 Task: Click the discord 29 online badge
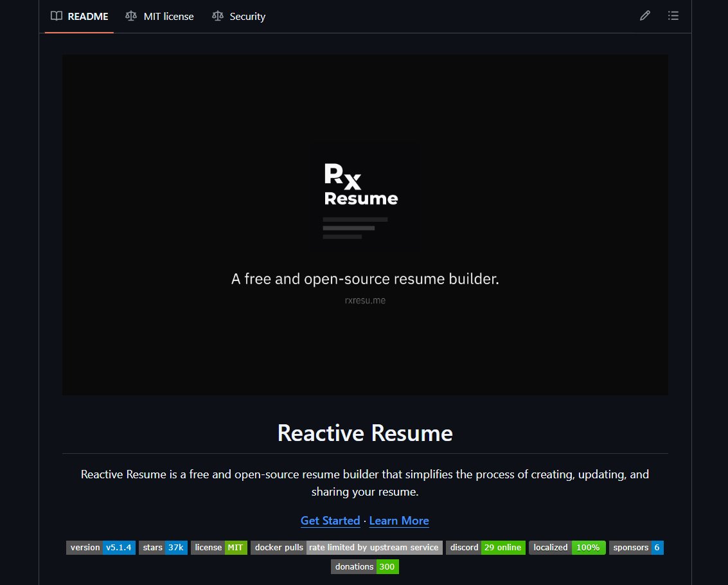486,547
